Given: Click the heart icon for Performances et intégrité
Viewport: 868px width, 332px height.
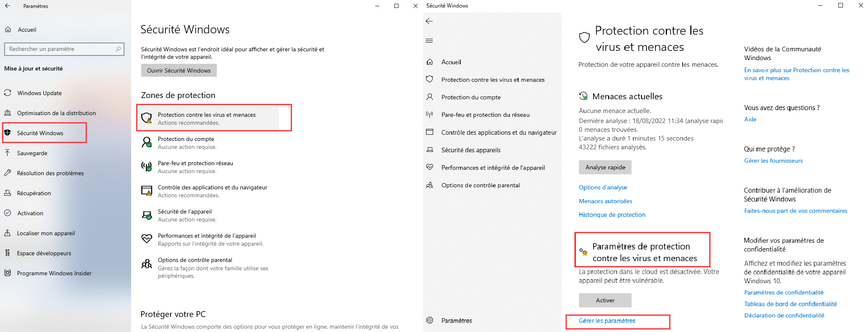Looking at the screenshot, I should pos(147,239).
